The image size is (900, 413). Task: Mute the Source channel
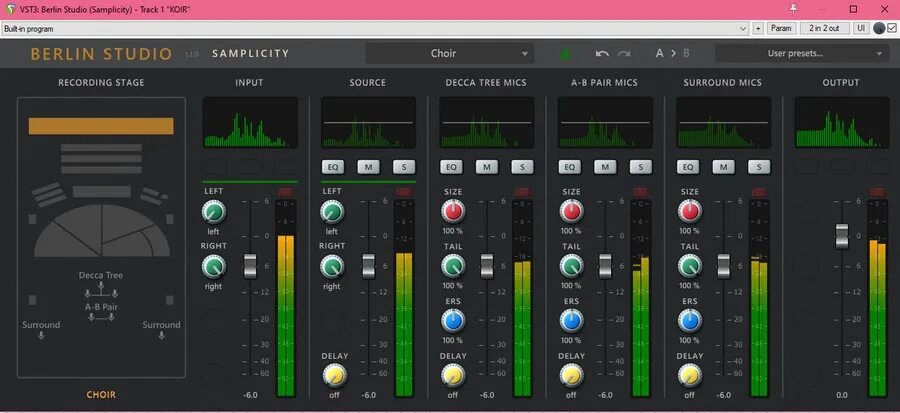[x=368, y=167]
